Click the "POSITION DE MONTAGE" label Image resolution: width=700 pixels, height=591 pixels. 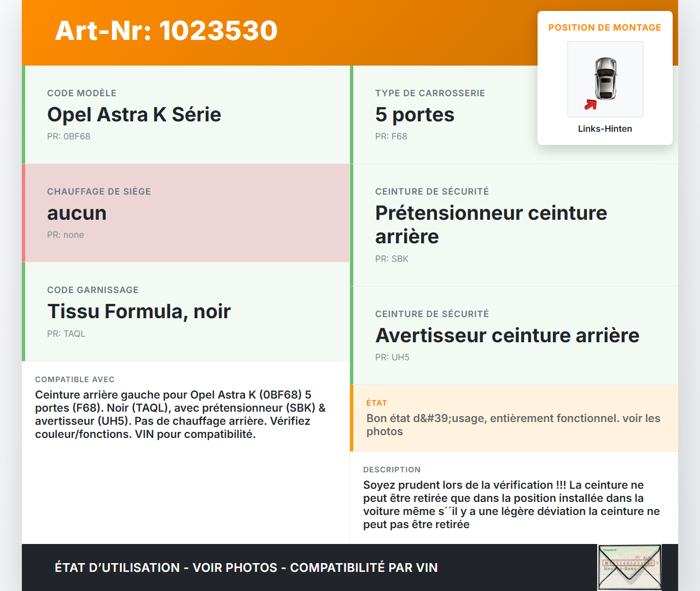pyautogui.click(x=605, y=27)
